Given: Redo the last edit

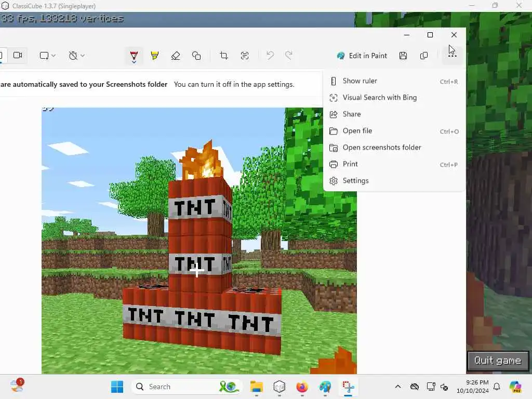Looking at the screenshot, I should pos(289,55).
